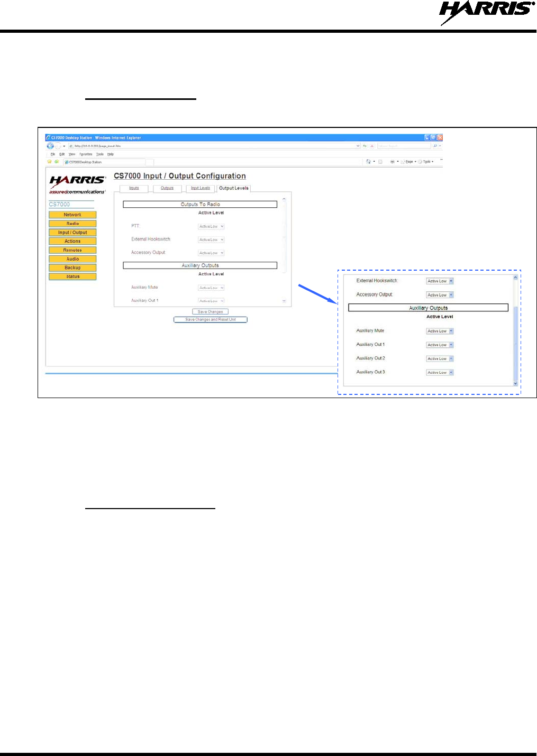Image resolution: width=537 pixels, height=756 pixels.
Task: Switch to the Outputs tab
Action: click(x=167, y=188)
